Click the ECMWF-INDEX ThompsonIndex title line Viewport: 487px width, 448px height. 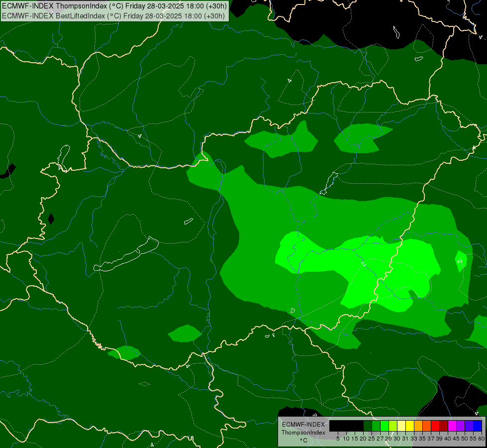[114, 5]
